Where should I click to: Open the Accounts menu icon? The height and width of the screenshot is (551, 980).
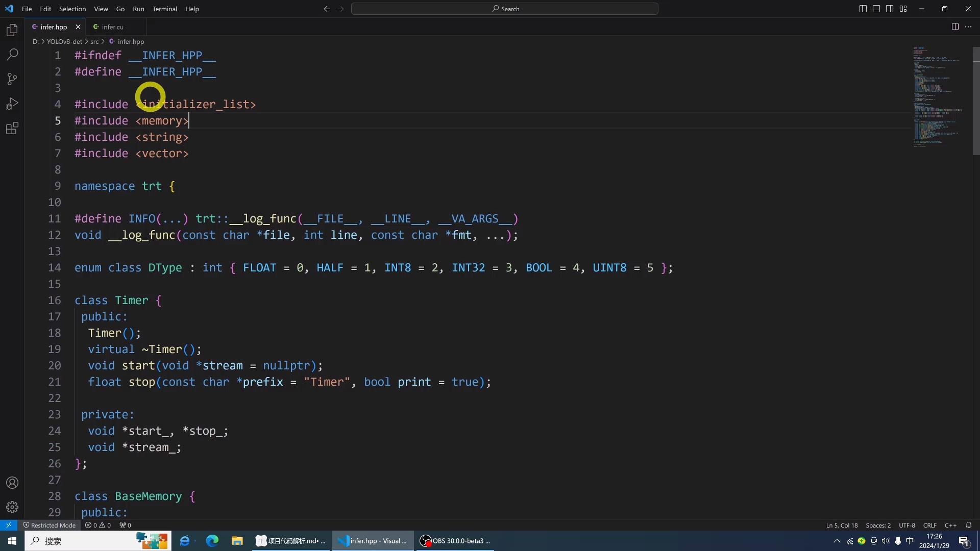point(12,483)
